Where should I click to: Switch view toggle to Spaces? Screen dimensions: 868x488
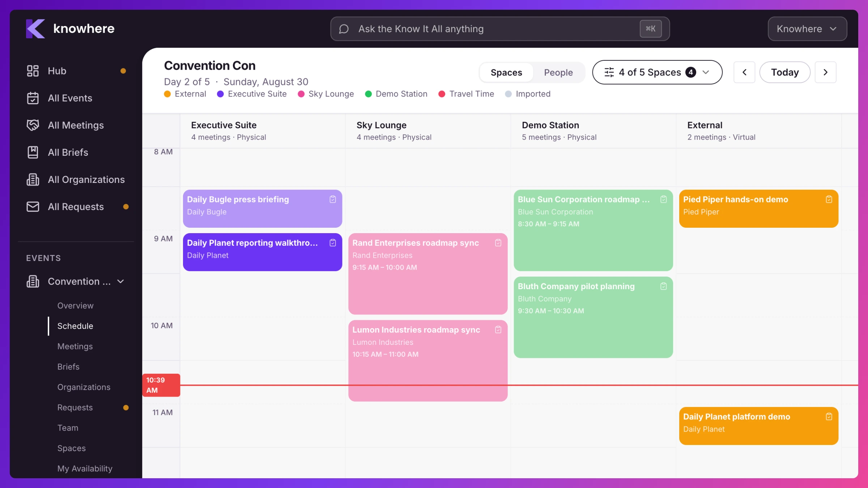coord(506,72)
